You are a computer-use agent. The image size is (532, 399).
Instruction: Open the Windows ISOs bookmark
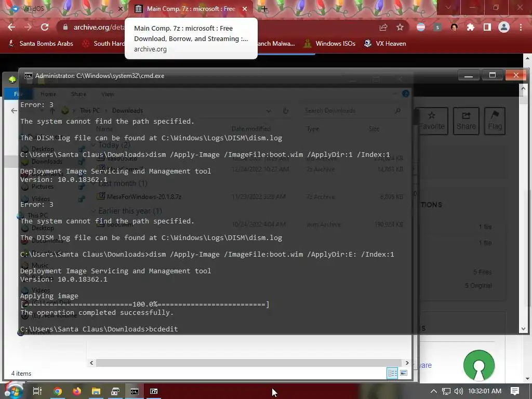pyautogui.click(x=330, y=44)
